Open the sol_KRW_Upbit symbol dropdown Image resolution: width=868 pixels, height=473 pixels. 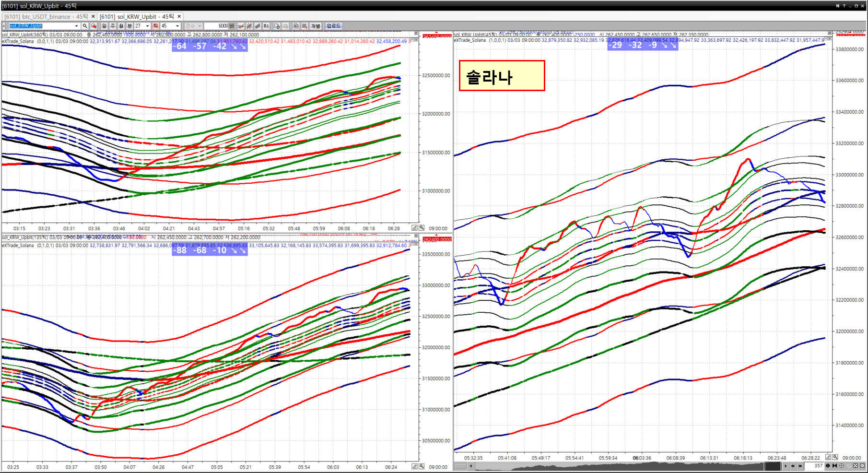click(x=76, y=26)
